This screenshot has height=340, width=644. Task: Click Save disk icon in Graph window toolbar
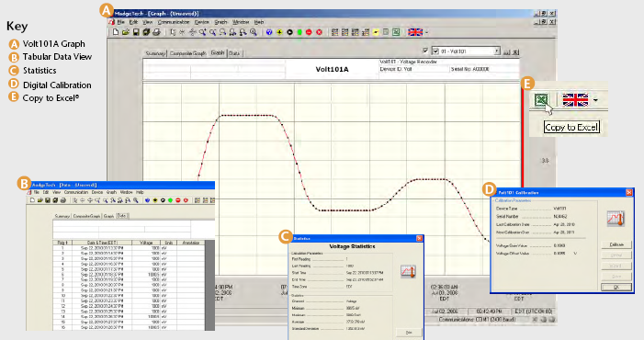(136, 32)
